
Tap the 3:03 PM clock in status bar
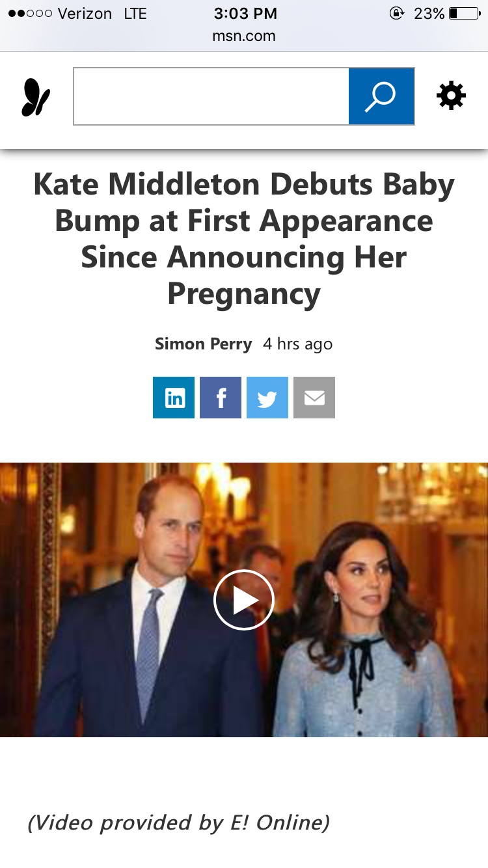click(245, 14)
